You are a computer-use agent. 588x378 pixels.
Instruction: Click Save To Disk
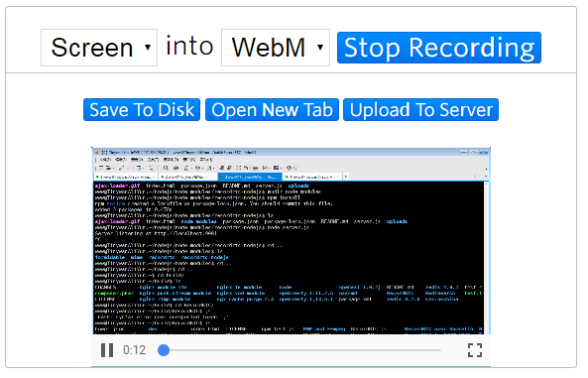[142, 109]
